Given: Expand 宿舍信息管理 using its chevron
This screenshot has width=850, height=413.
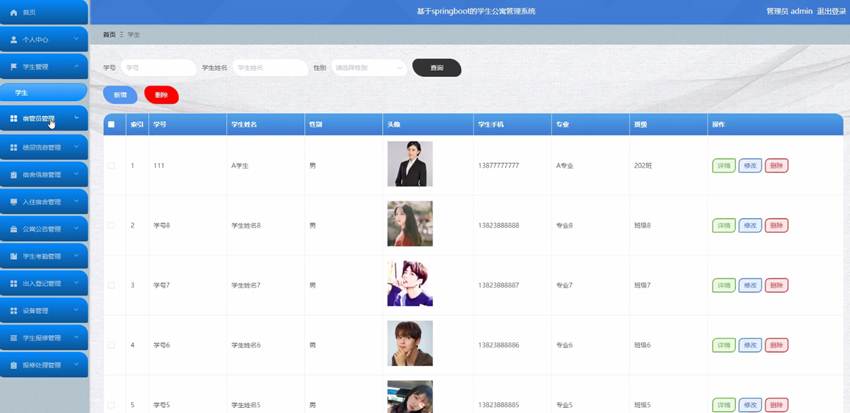Looking at the screenshot, I should click(76, 175).
